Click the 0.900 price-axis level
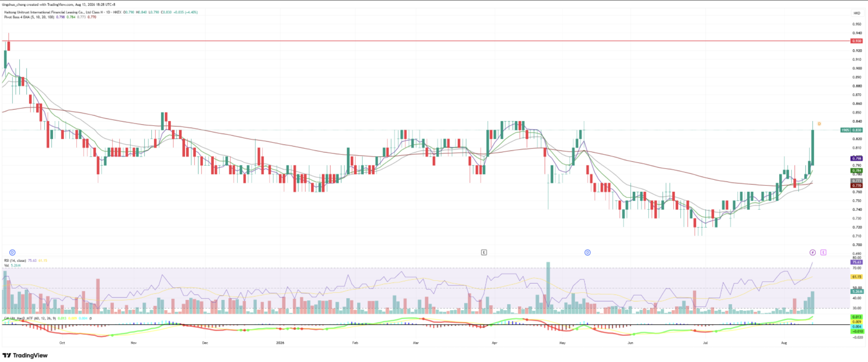This screenshot has width=868, height=362. point(857,68)
